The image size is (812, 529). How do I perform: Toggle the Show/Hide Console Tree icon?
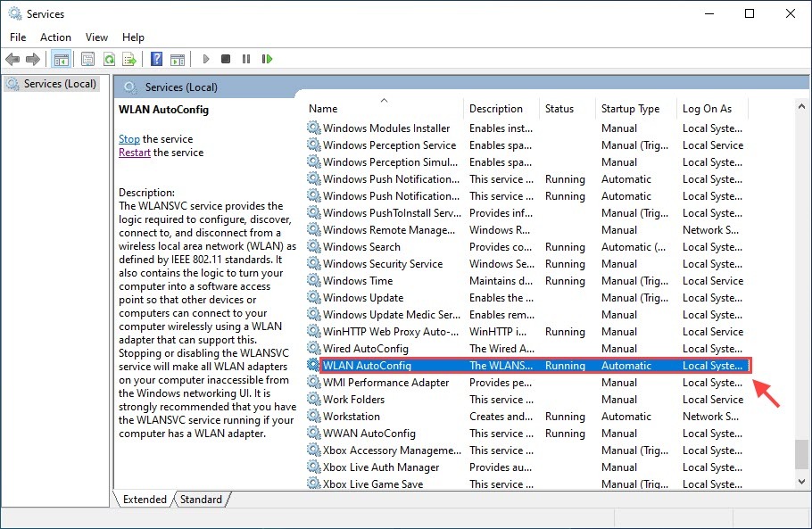(x=61, y=59)
